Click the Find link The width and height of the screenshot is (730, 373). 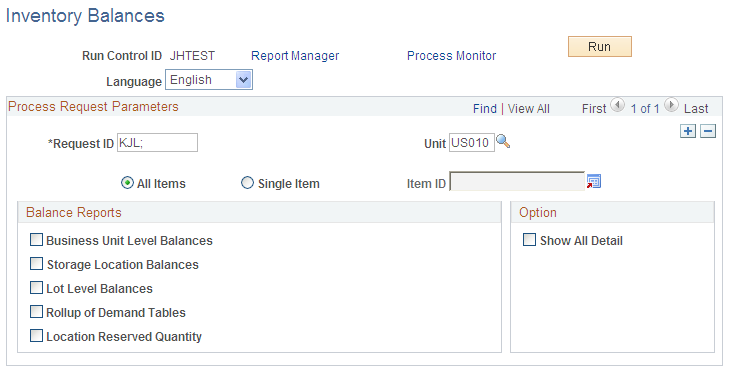[485, 109]
